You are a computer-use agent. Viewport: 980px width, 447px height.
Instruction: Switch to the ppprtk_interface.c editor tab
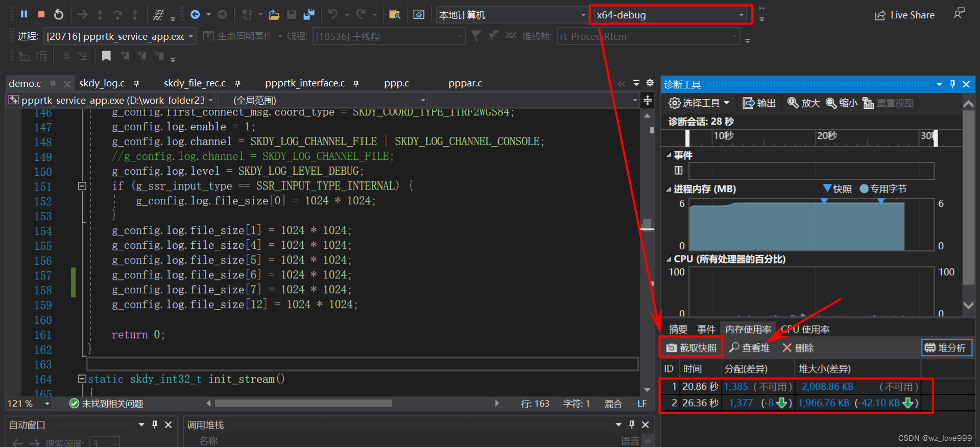click(x=305, y=83)
